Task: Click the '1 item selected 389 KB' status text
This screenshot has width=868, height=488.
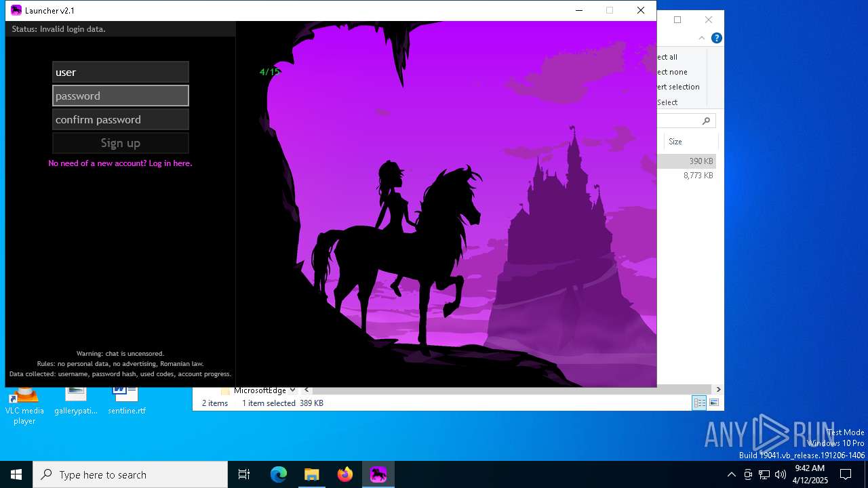Action: [x=283, y=403]
